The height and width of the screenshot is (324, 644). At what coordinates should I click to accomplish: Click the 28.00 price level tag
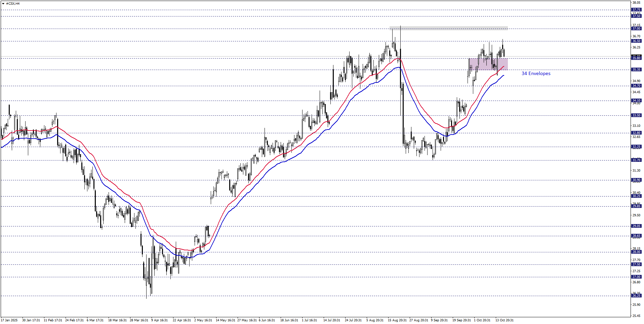(636, 252)
